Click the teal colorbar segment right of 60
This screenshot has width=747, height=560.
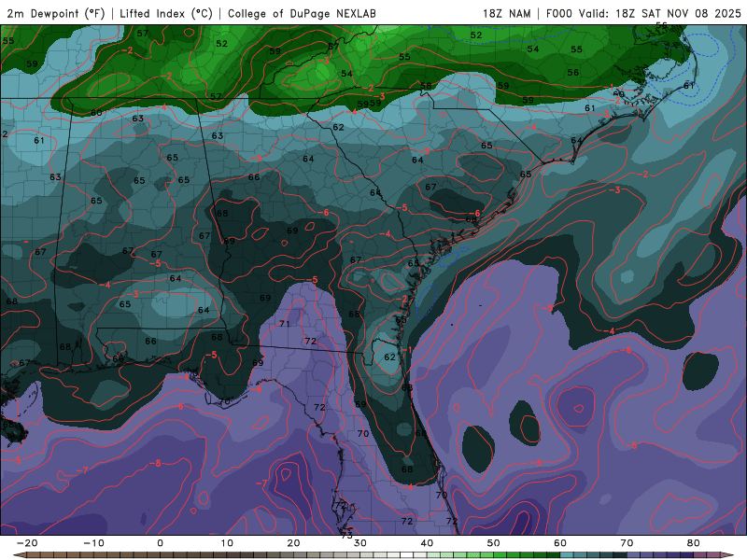tap(567, 555)
